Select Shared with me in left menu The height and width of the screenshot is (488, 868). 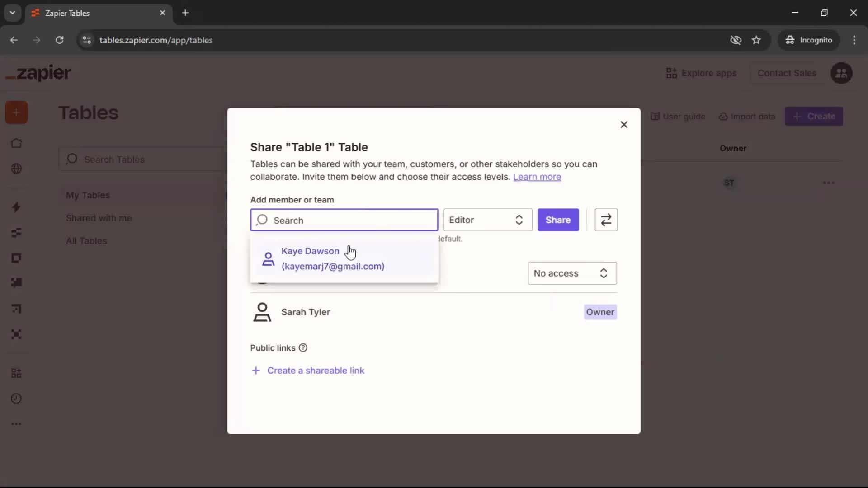pos(99,218)
